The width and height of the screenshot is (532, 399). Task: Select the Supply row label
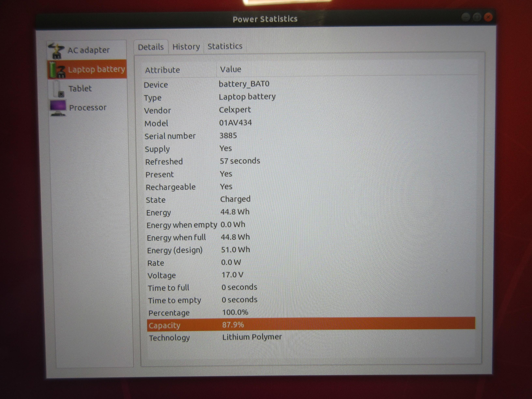157,149
